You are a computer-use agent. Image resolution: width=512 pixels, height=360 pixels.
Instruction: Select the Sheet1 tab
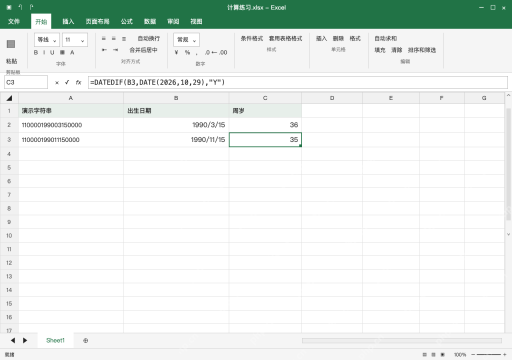tap(55, 340)
